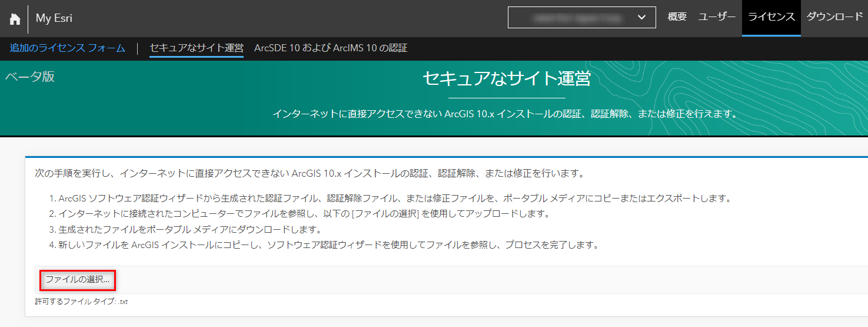
Task: Select the セキュアなサイト運営 sub-tab
Action: click(x=197, y=48)
